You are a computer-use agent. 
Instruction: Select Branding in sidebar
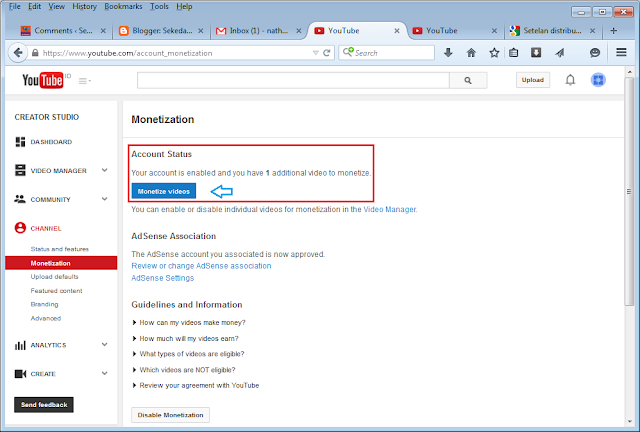click(x=44, y=304)
